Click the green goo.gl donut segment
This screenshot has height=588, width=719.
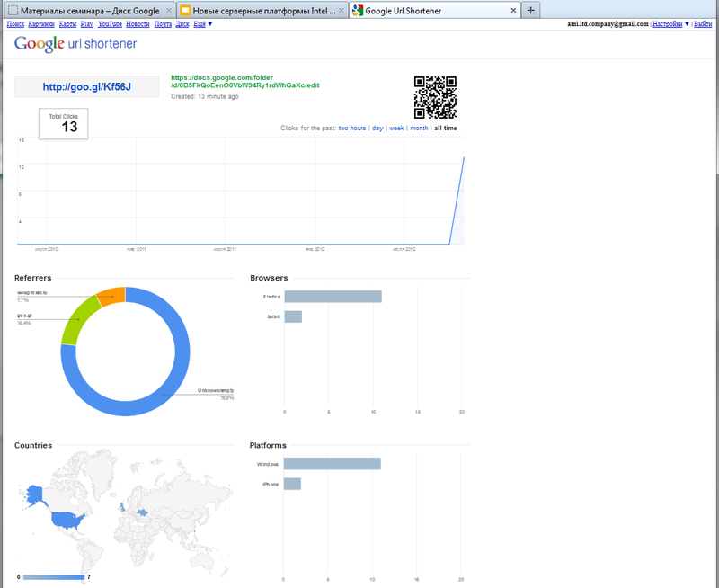[77, 319]
